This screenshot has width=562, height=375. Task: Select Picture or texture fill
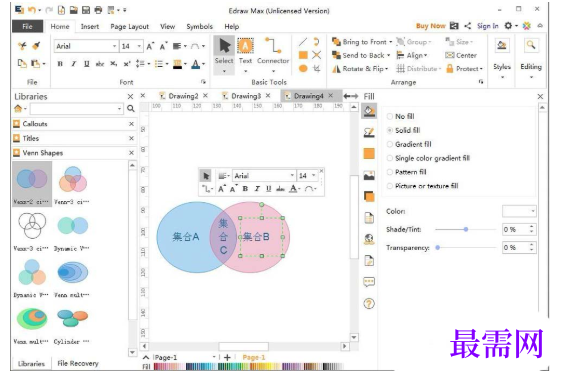[423, 186]
